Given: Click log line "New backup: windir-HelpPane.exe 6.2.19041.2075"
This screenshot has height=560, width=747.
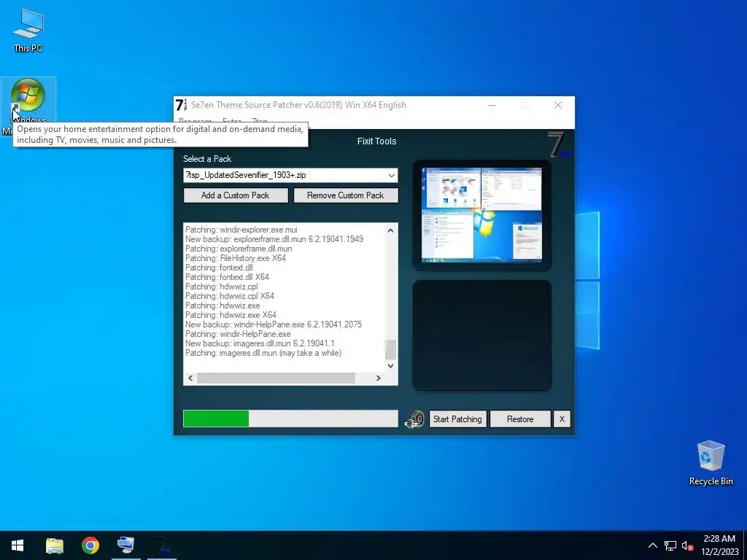Looking at the screenshot, I should click(274, 324).
